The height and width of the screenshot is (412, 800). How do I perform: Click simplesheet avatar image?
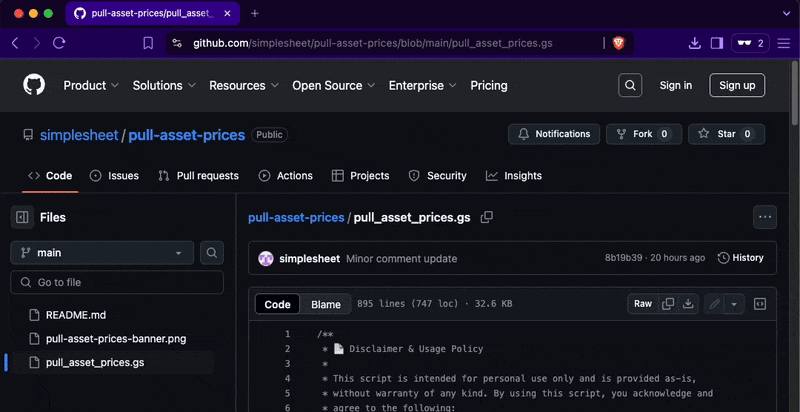click(266, 259)
